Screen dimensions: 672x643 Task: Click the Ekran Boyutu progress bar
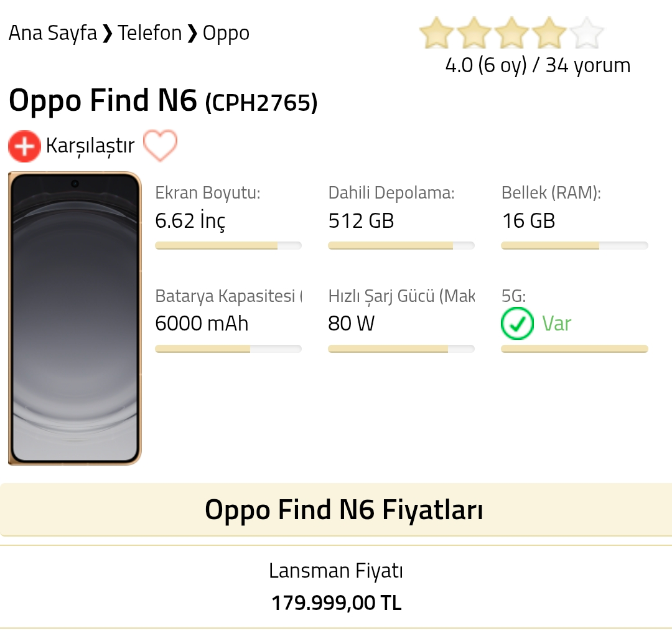click(x=228, y=246)
